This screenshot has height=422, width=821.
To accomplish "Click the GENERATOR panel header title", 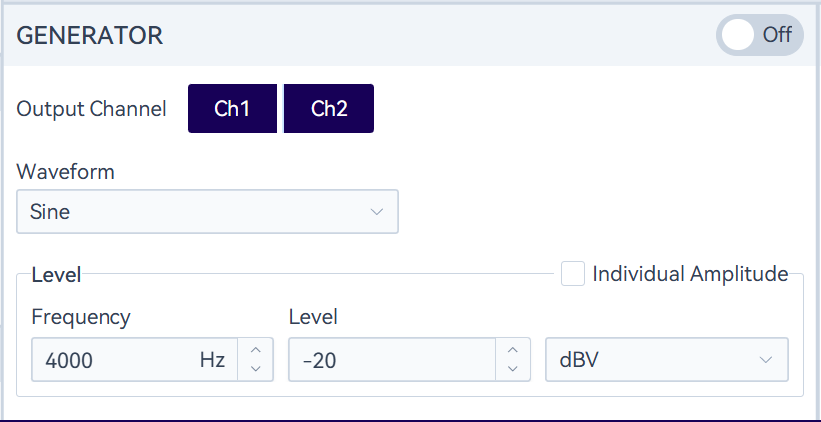I will 90,35.
